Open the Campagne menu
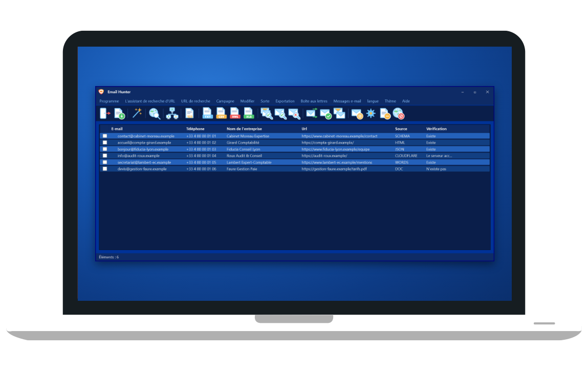Image resolution: width=588 pixels, height=371 pixels. (x=225, y=101)
